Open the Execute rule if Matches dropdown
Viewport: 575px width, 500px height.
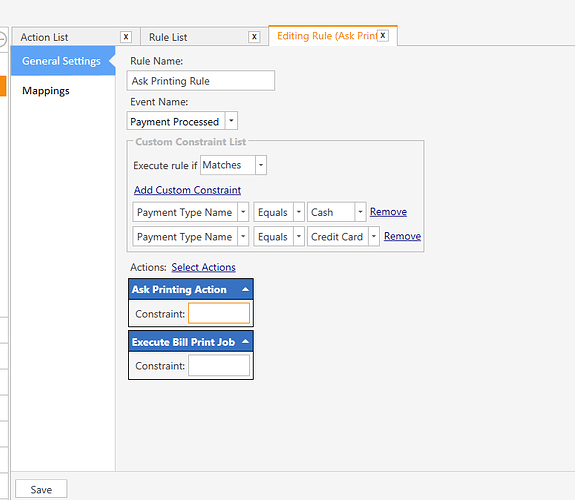click(x=261, y=165)
